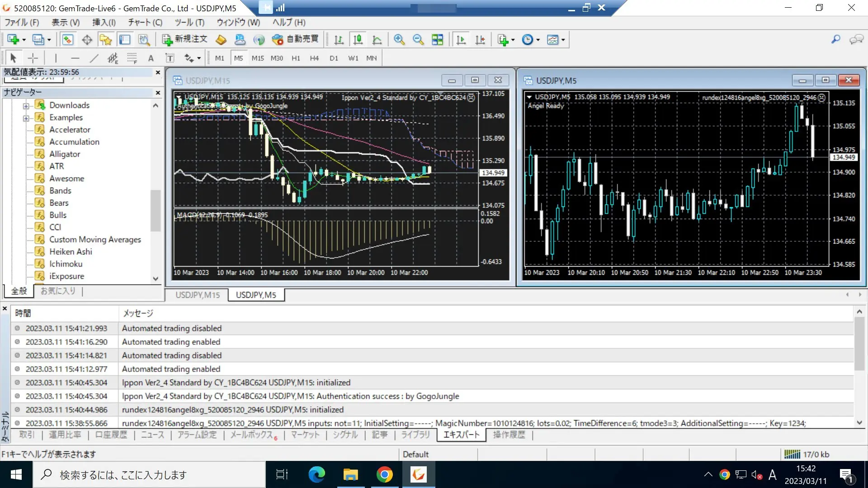Expand the Examples folder in Navigator

pyautogui.click(x=26, y=118)
